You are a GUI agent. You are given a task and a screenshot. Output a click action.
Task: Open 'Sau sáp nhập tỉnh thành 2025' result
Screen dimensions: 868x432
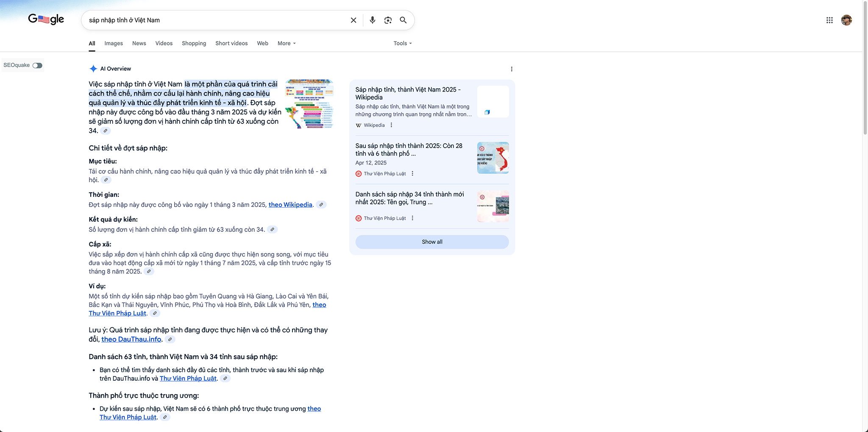[409, 150]
